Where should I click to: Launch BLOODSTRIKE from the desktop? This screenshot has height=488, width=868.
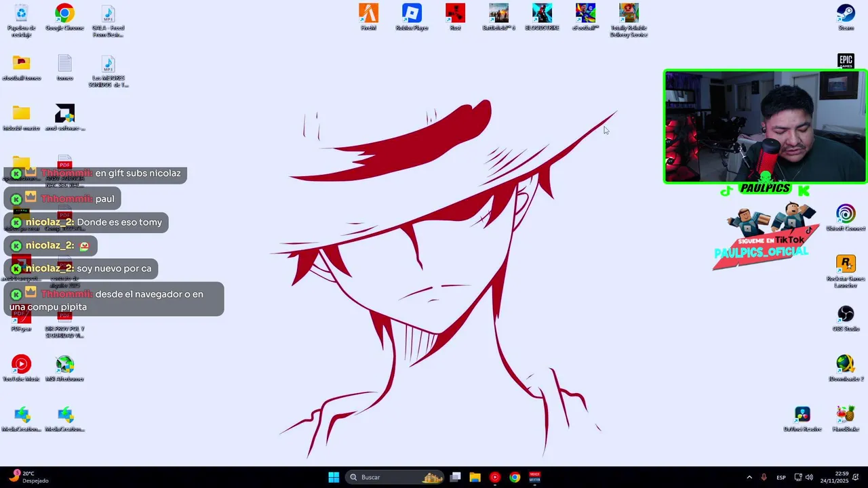pos(542,18)
